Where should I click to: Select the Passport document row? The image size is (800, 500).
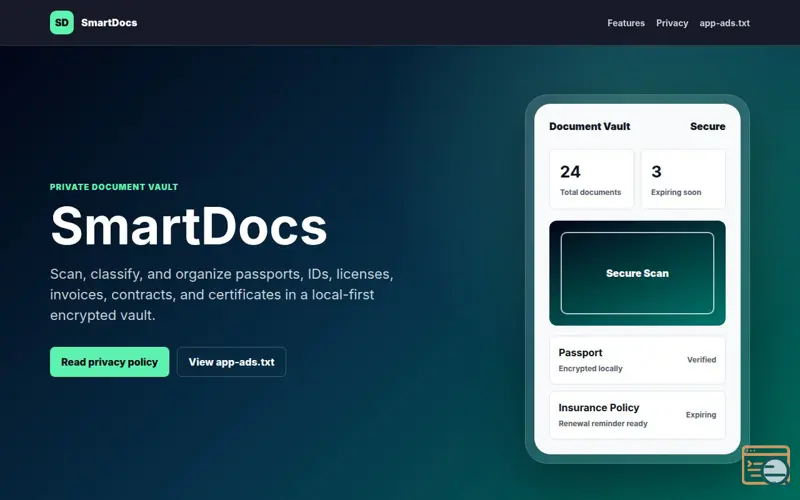(637, 360)
